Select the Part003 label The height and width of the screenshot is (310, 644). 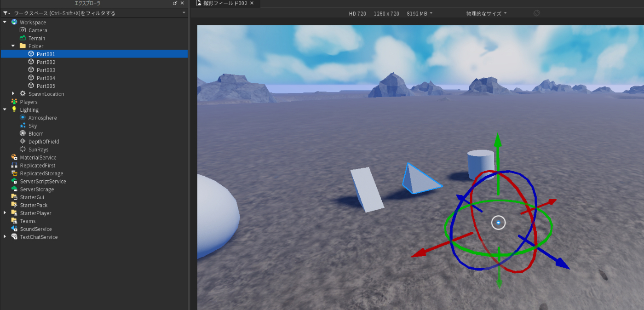pyautogui.click(x=46, y=70)
